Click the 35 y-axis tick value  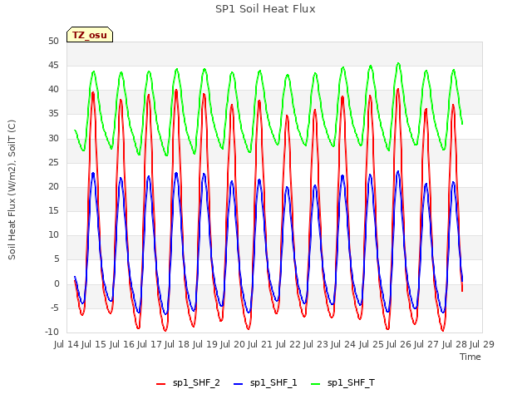[53, 114]
